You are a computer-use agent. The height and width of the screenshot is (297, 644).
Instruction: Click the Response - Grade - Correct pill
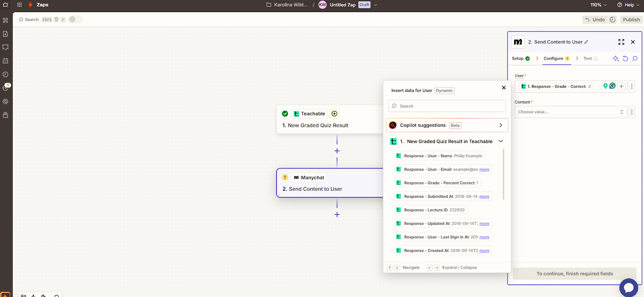(x=555, y=86)
